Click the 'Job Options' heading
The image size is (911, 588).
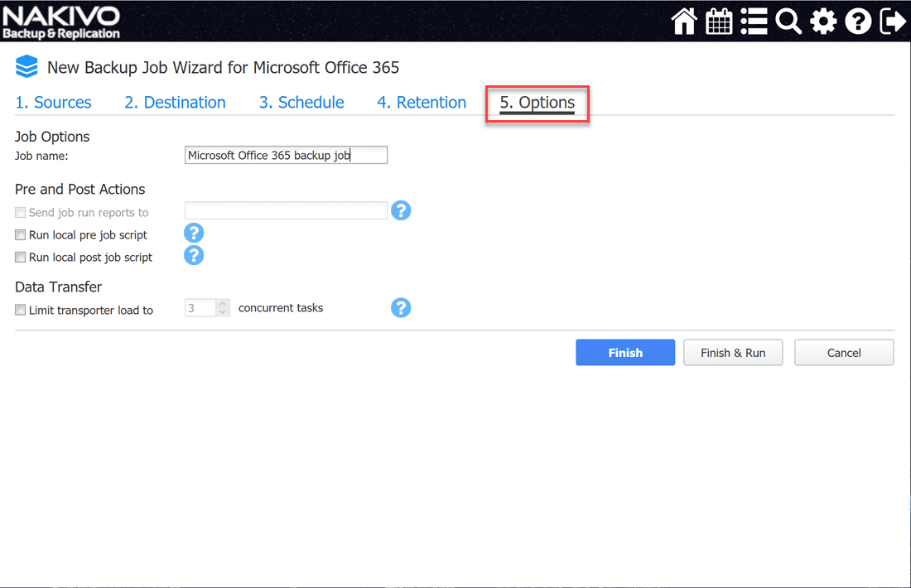pos(52,137)
